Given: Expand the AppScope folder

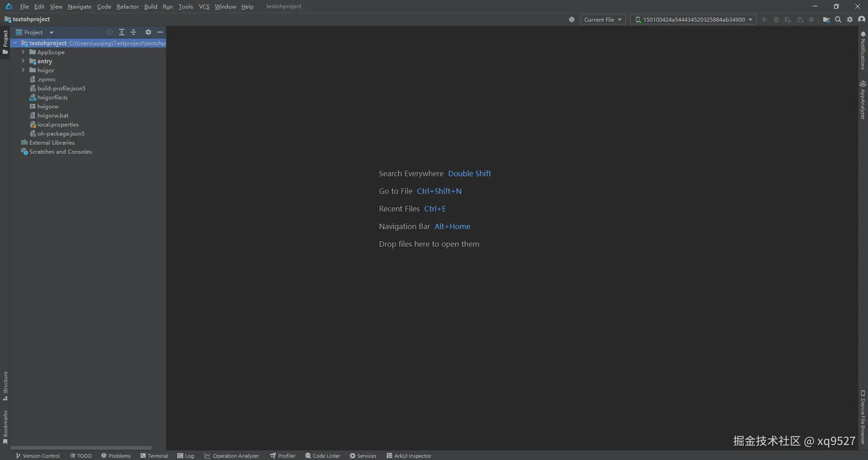Looking at the screenshot, I should tap(23, 52).
